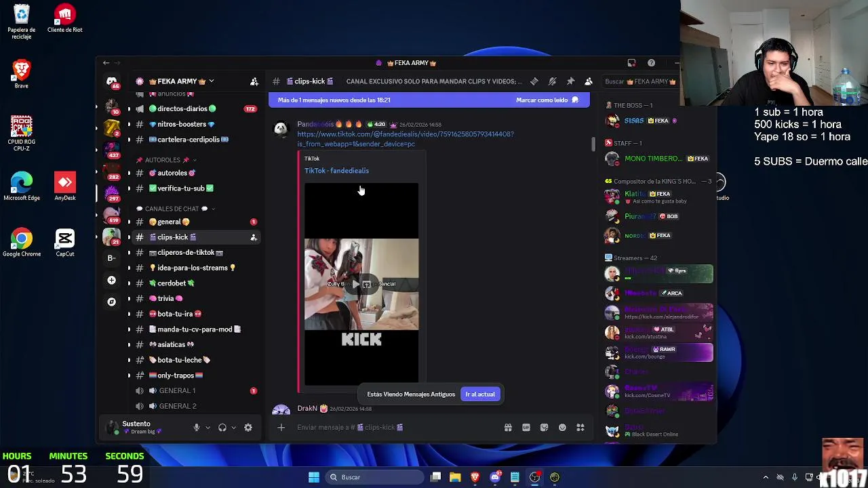
Task: Click Windows Start button on taskbar
Action: coord(314,477)
